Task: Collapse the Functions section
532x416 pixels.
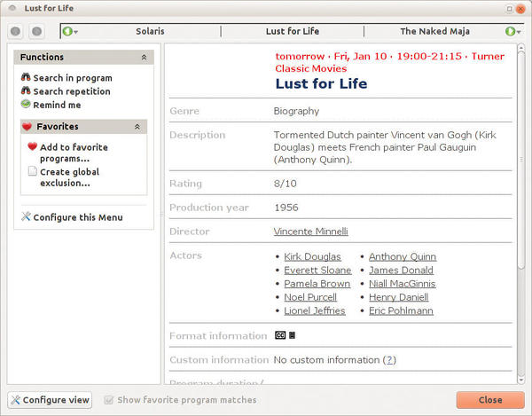Action: [144, 58]
